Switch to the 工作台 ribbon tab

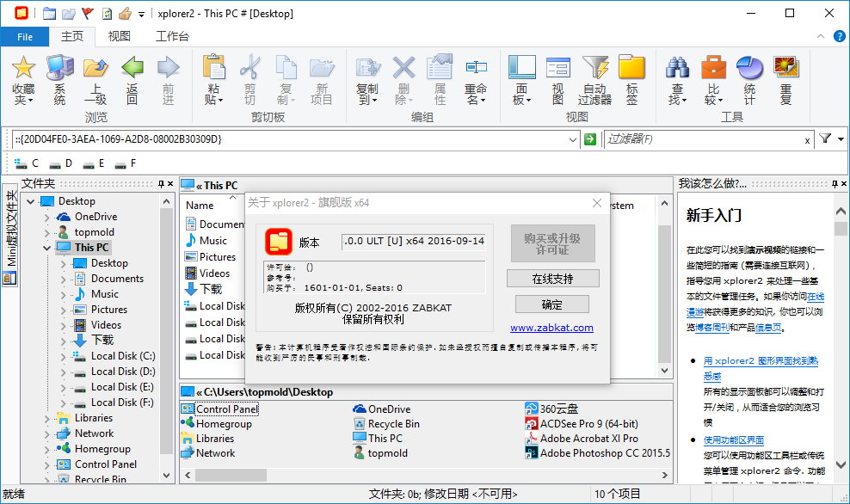[x=172, y=36]
